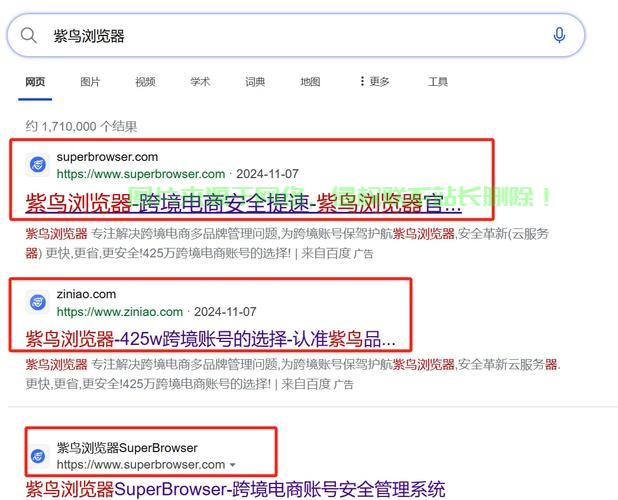This screenshot has width=618, height=500.
Task: Activate the microphone voice search icon
Action: (559, 35)
